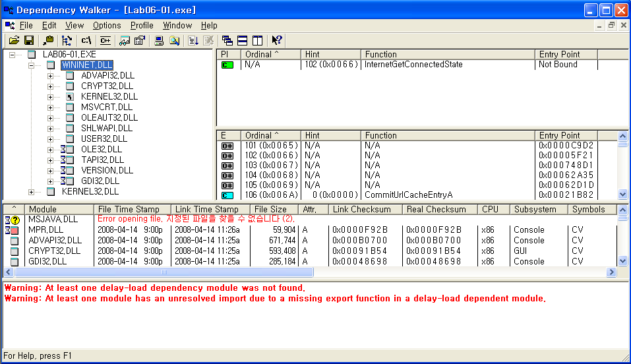Click View Module in External Viewer icon
The width and height of the screenshot is (631, 364).
125,40
